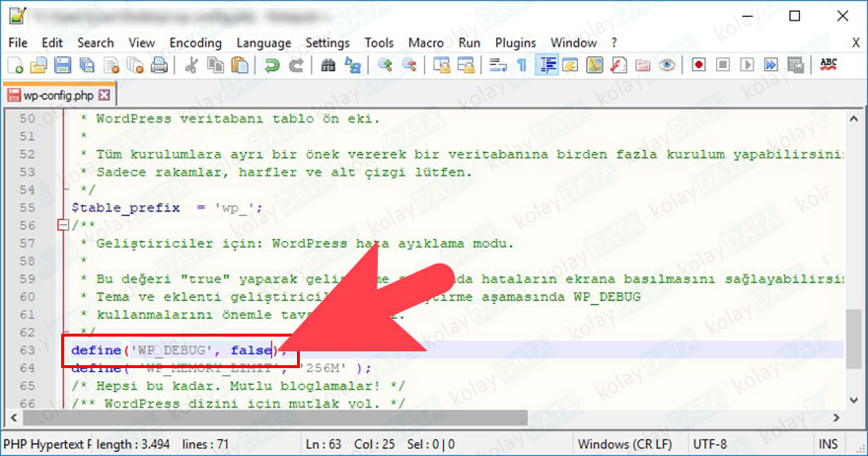868x456 pixels.
Task: Open the Function List icon
Action: (x=618, y=65)
